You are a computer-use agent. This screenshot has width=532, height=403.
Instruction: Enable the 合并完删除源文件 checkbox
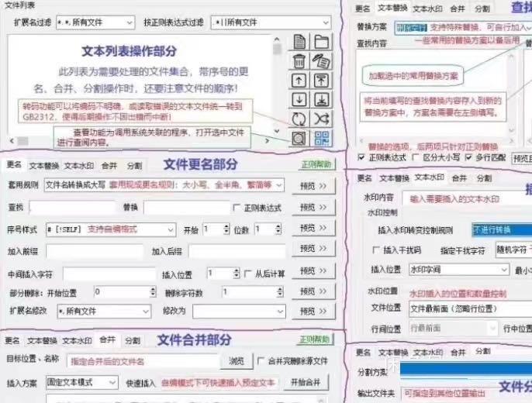pyautogui.click(x=261, y=361)
